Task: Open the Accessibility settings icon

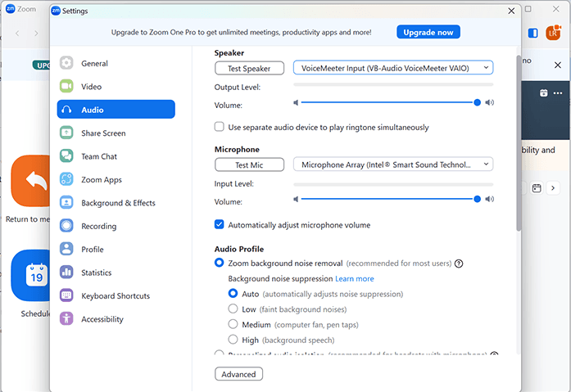Action: 66,319
